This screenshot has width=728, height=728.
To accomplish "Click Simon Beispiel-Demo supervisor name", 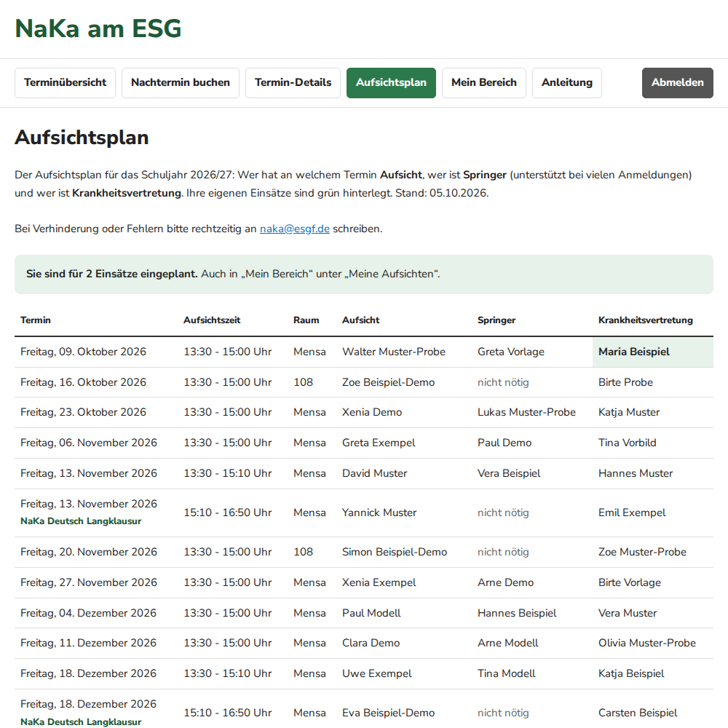I will 394,552.
